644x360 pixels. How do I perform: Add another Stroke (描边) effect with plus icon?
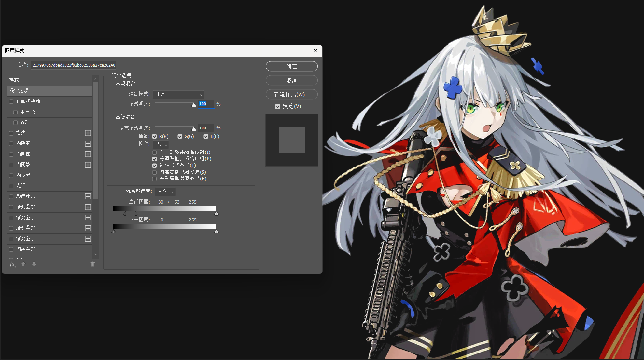click(88, 133)
